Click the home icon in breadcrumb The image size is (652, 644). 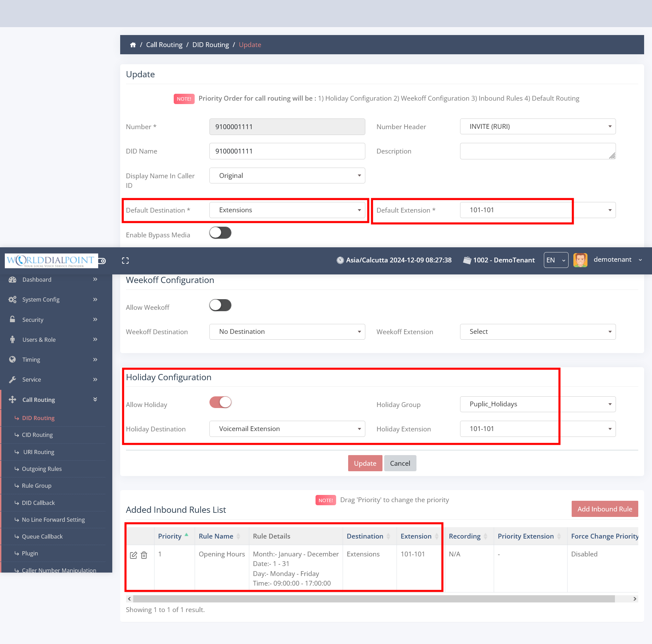133,45
